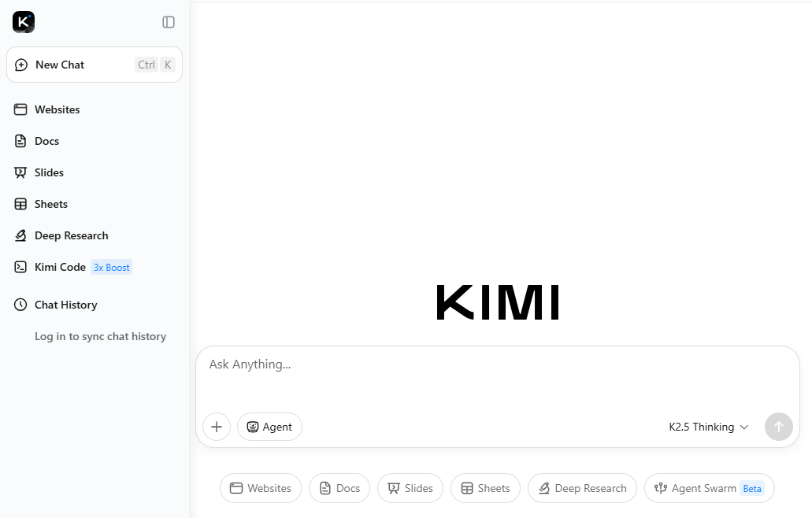Select the Agent Swarm chip
Screen dimensions: 812x518
tap(710, 489)
